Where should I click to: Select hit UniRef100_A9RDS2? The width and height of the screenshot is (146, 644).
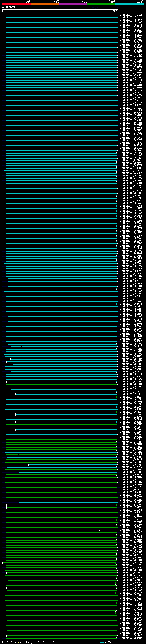(x=131, y=27)
